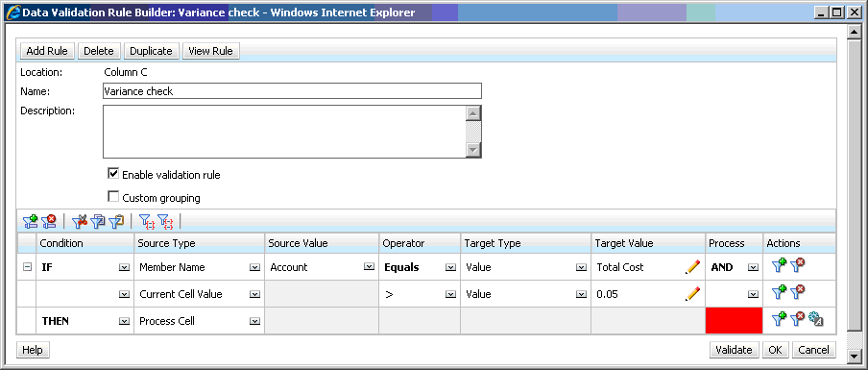Click the Process column header
The width and height of the screenshot is (868, 370).
734,243
